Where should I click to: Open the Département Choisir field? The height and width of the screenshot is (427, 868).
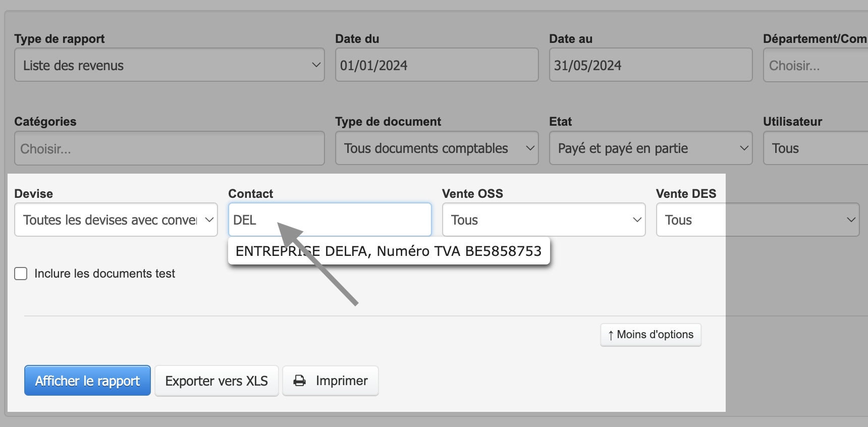click(x=816, y=65)
